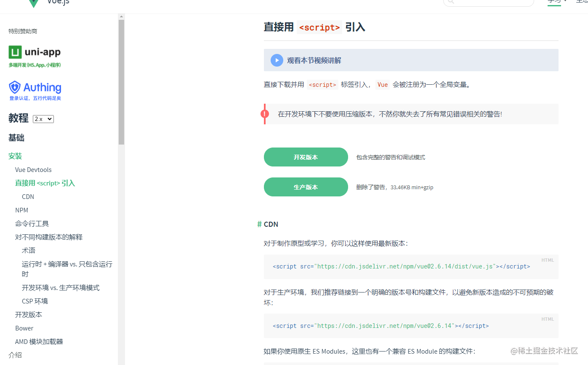
Task: Click the sidebar vertical scrollbar thumb
Action: (x=122, y=82)
